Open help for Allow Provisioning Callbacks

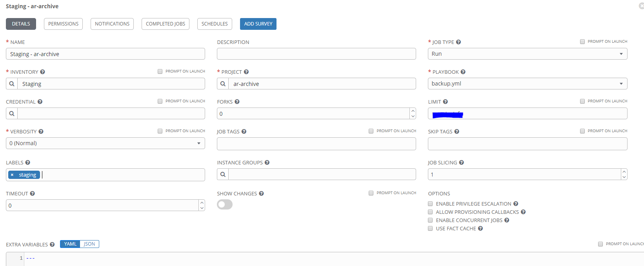[523, 212]
